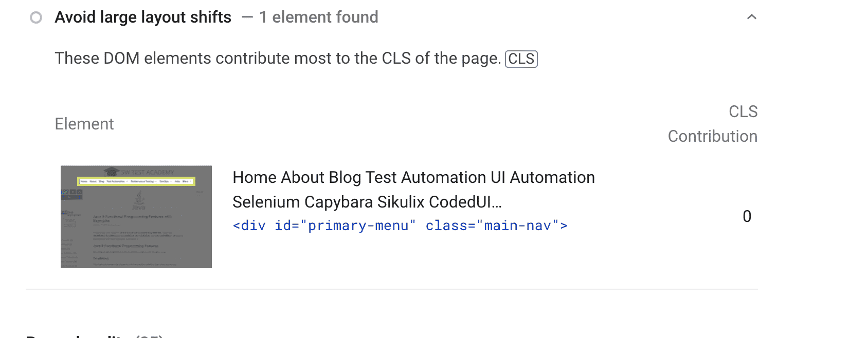Click the id="primary-menu" attribute in snippet
Screen dimensions: 868x338
(x=345, y=226)
